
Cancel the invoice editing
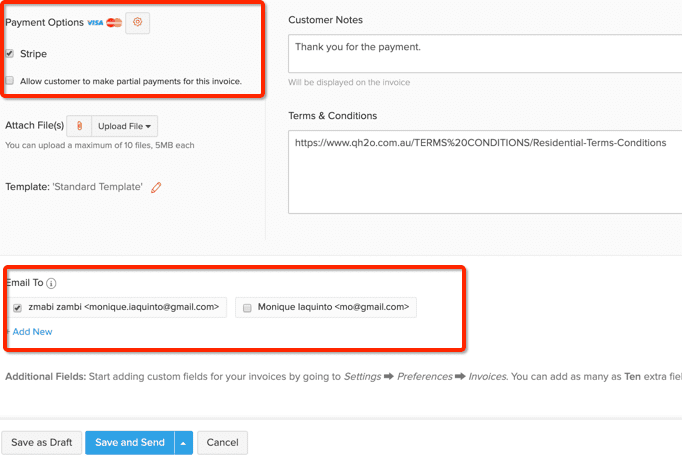click(222, 443)
